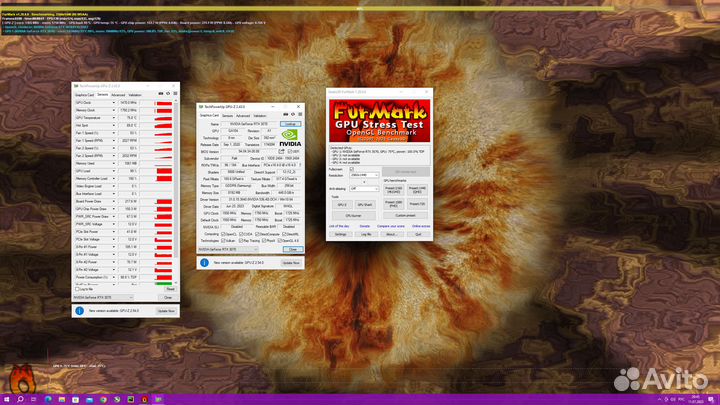The image size is (720, 405).
Task: Open GPU selector dropdown in Sensors window
Action: pyautogui.click(x=103, y=298)
